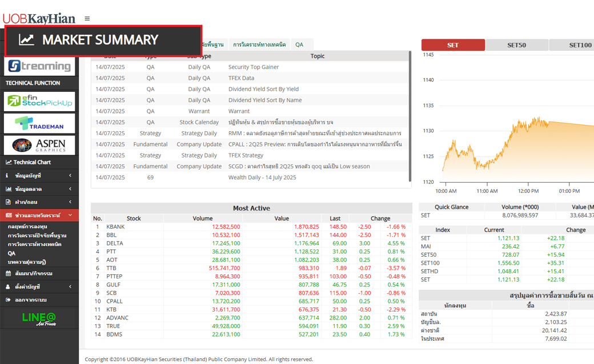The image size is (594, 364).
Task: Open the TRADEMAN tool banner
Action: click(39, 123)
